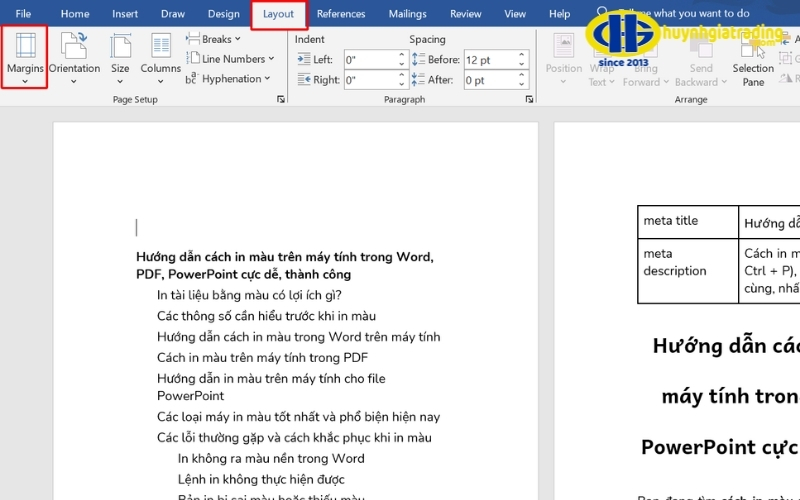Open the Line Numbers dropdown

point(230,59)
